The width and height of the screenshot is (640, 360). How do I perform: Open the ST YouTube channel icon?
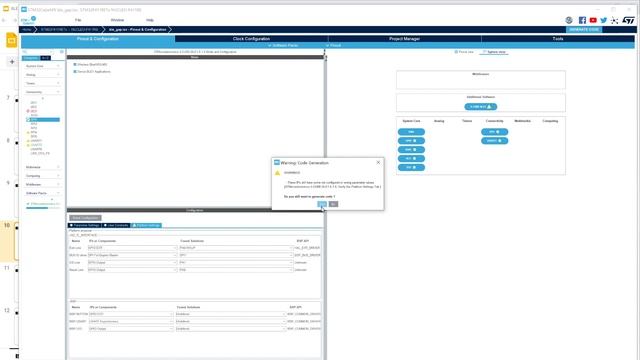[x=593, y=20]
